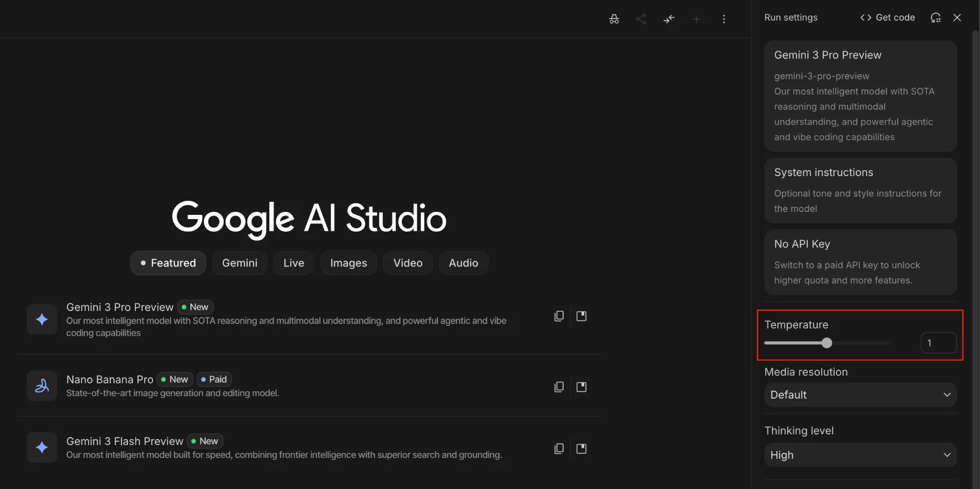Screen dimensions: 980x489
Task: Switch to the Video category tab
Action: 408,263
